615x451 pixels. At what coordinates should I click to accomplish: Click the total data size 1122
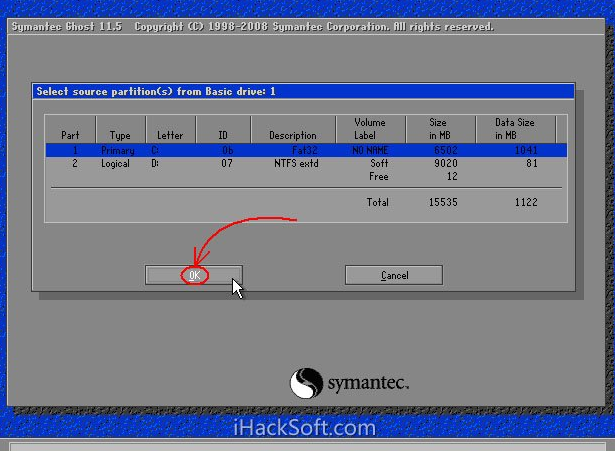526,202
